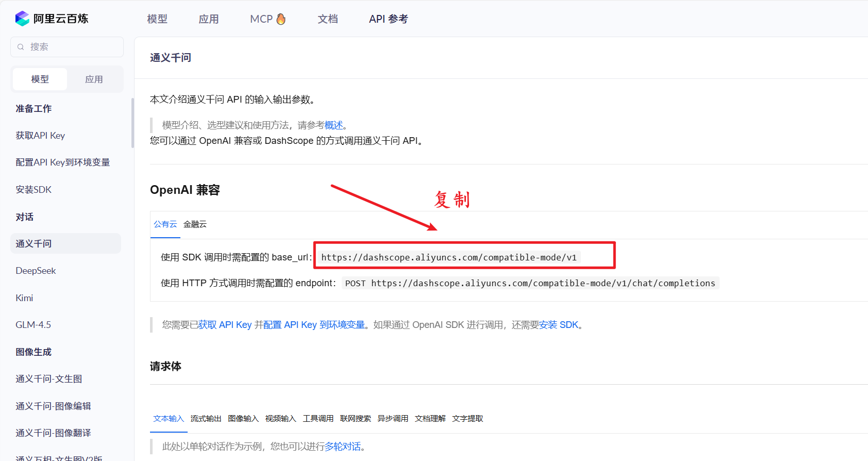Open the API 参考 navigation item
The image size is (868, 461).
pyautogui.click(x=389, y=19)
